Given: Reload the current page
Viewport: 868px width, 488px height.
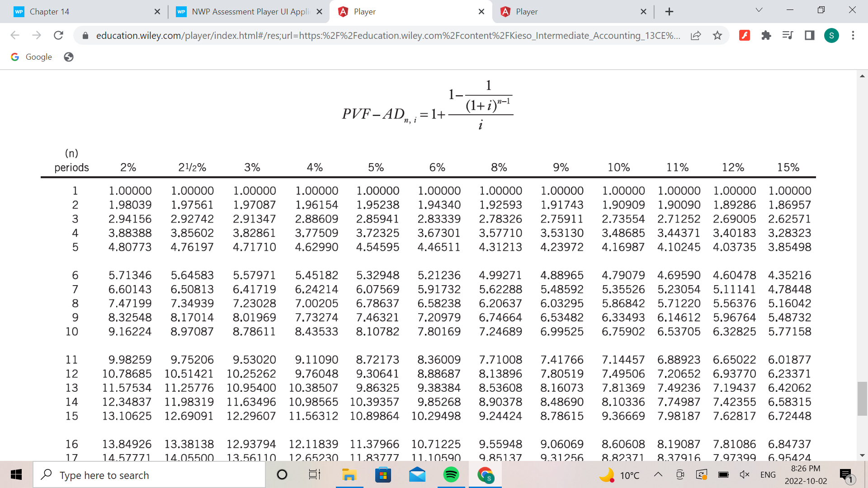Looking at the screenshot, I should (58, 35).
